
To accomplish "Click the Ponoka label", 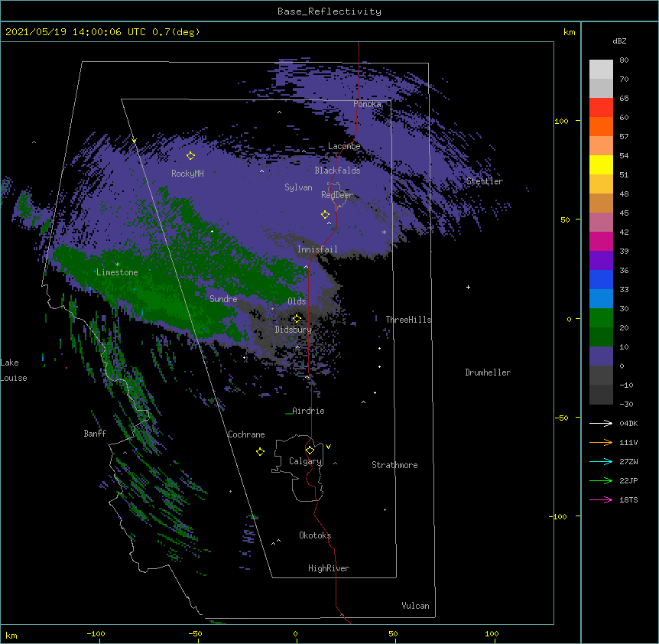I will coord(367,104).
